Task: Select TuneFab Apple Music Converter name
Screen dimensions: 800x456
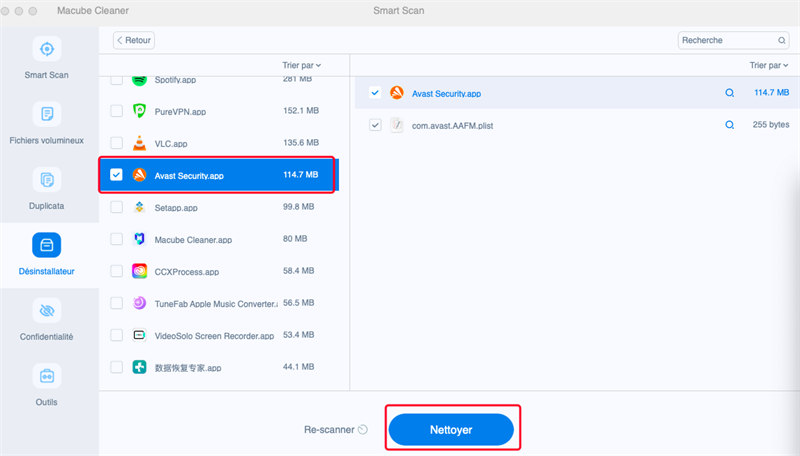Action: [216, 304]
